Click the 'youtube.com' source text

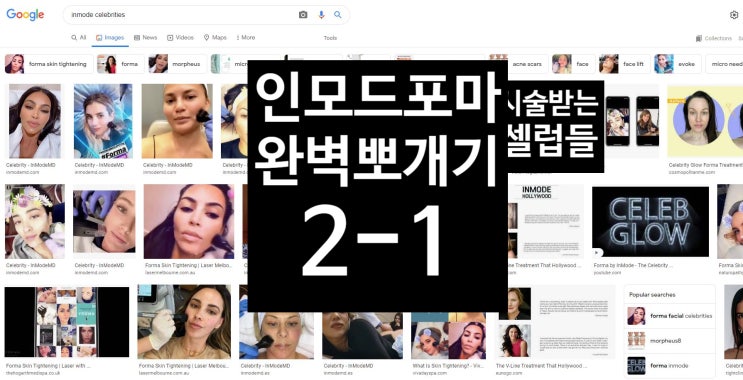coord(607,273)
